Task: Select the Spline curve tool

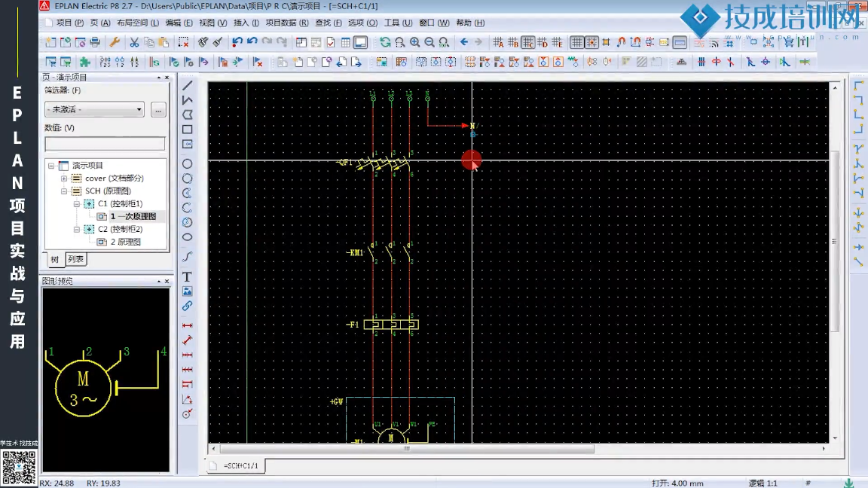Action: tap(188, 257)
